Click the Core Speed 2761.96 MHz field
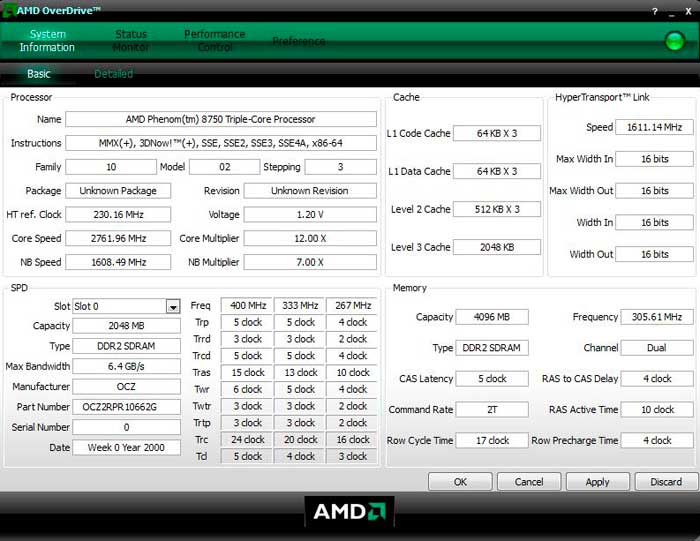The image size is (700, 541). point(118,238)
